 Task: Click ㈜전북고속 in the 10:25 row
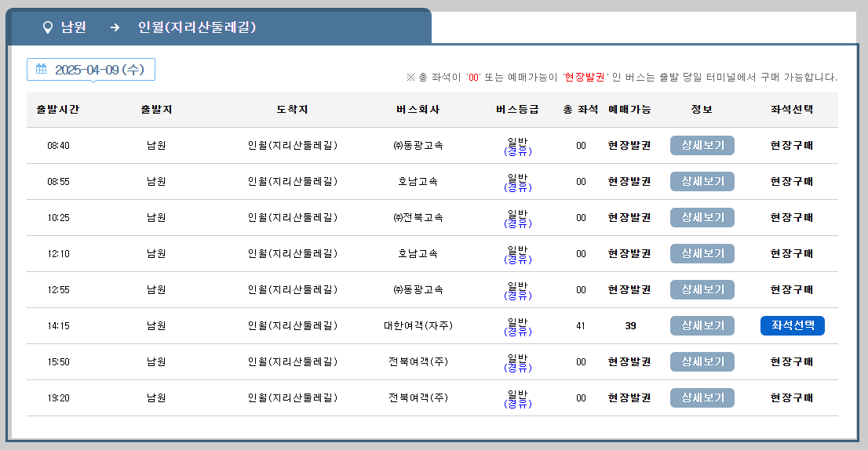pyautogui.click(x=418, y=217)
